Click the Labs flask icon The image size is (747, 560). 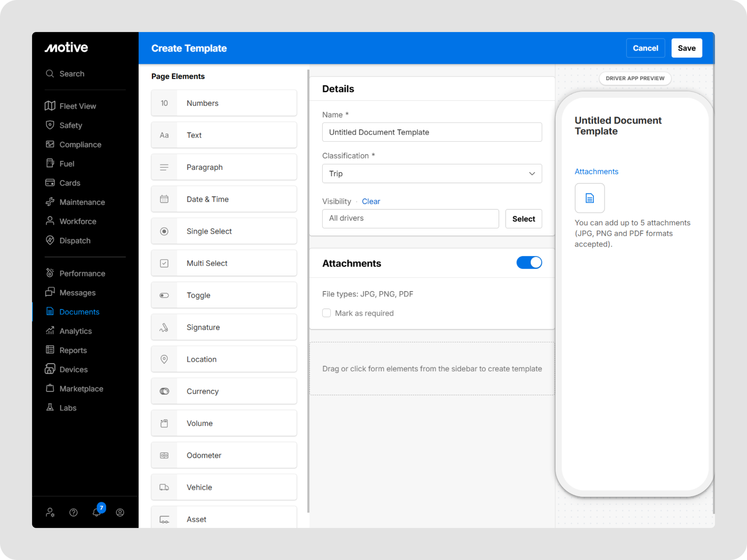click(50, 407)
